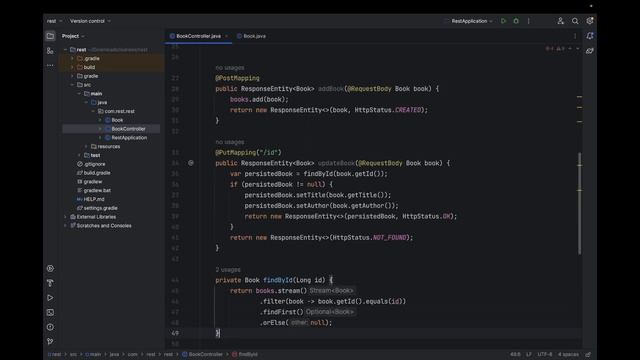This screenshot has width=640, height=360.
Task: Open IDE settings gear icon
Action: tap(589, 21)
